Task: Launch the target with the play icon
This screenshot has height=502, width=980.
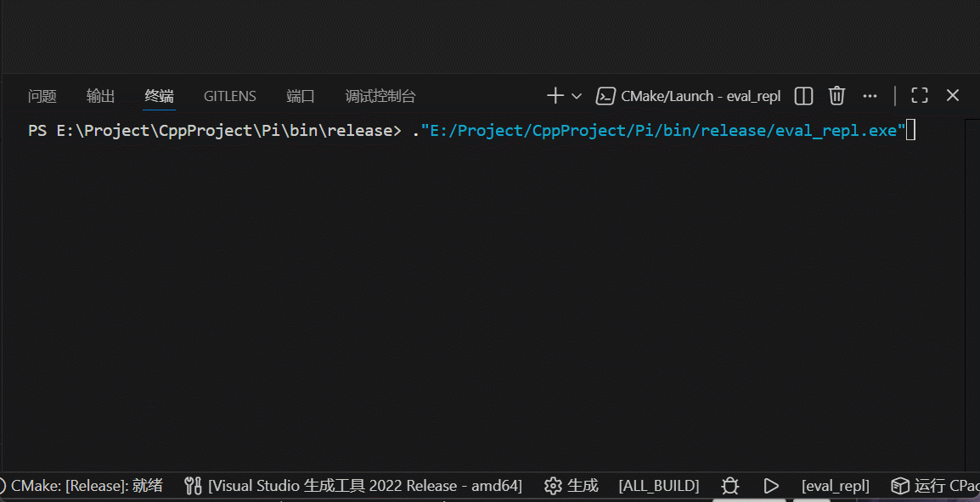Action: tap(771, 486)
